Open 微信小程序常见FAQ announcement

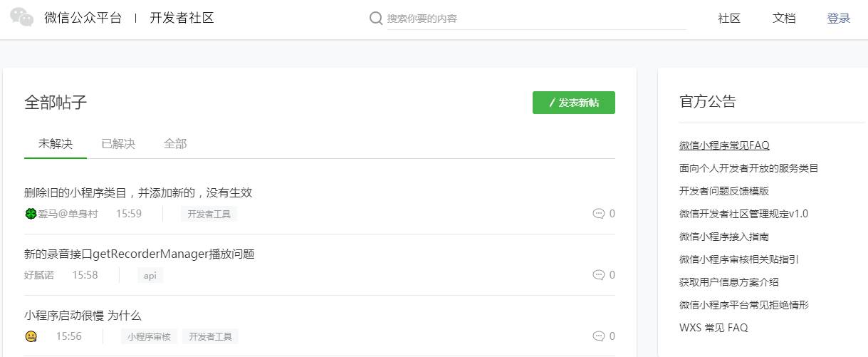coord(724,145)
